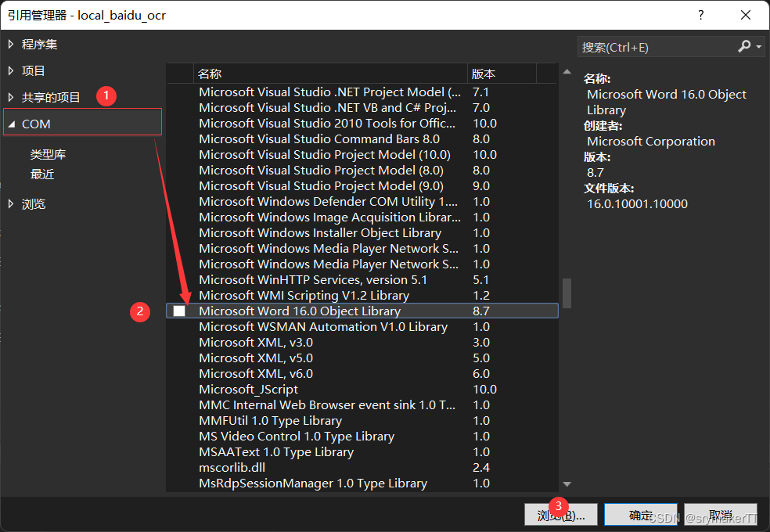Select Microsoft WinHTTP Services, version 5.1

[362, 280]
